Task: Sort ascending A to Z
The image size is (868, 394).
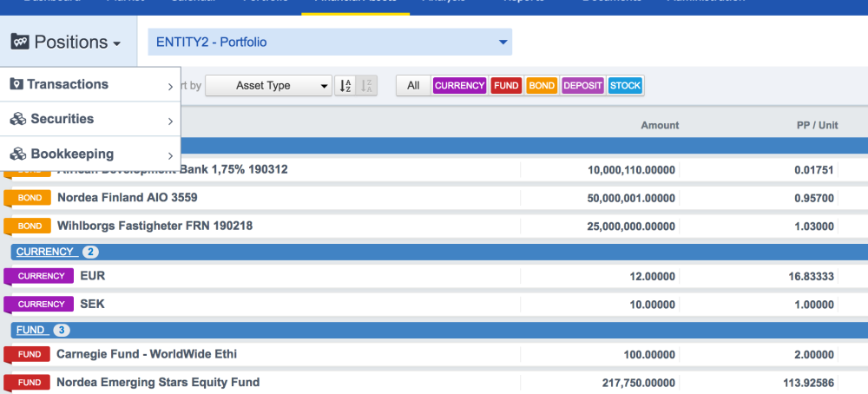Action: 345,86
